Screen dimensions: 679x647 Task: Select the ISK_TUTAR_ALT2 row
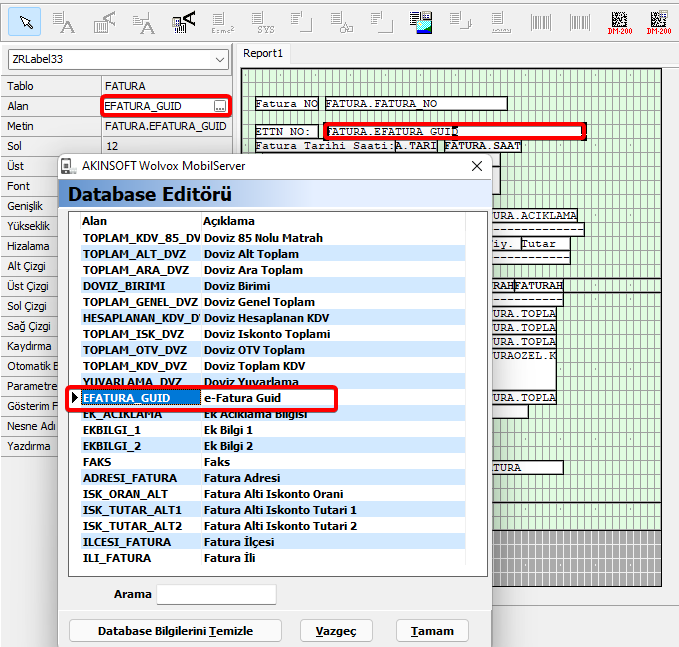(x=273, y=527)
